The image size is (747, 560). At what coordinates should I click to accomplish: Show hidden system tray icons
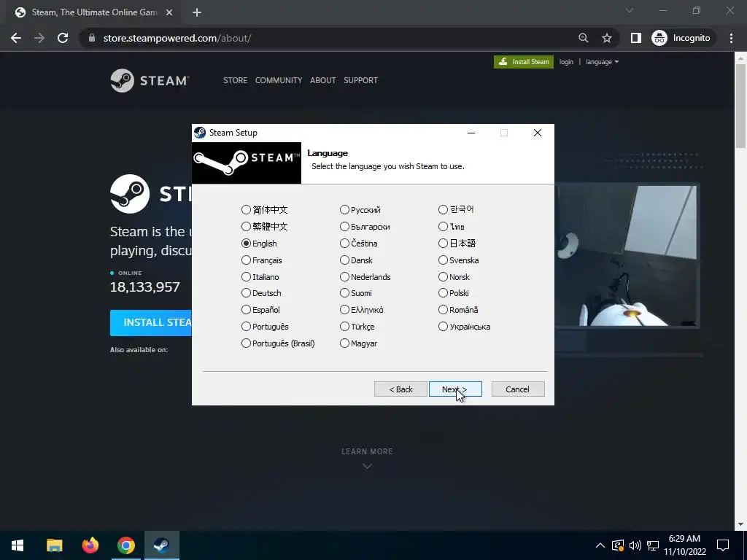coord(600,545)
